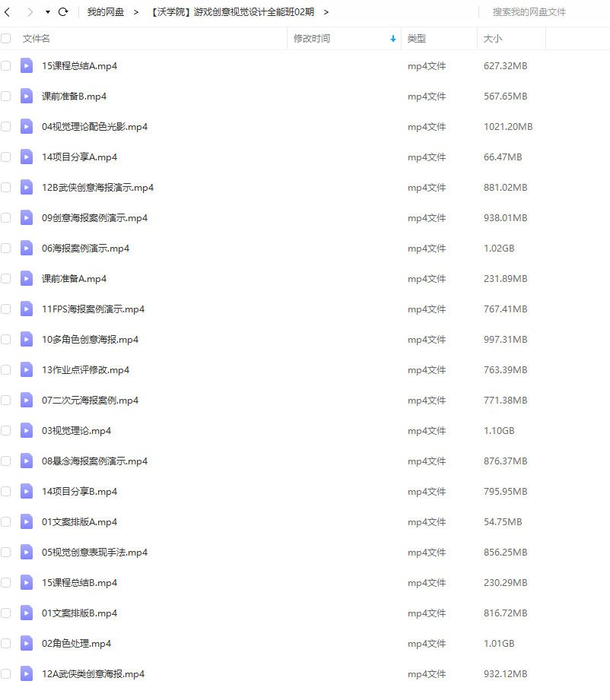This screenshot has width=610, height=700.
Task: Toggle sort order arrow on 修改时间
Action: pos(392,39)
